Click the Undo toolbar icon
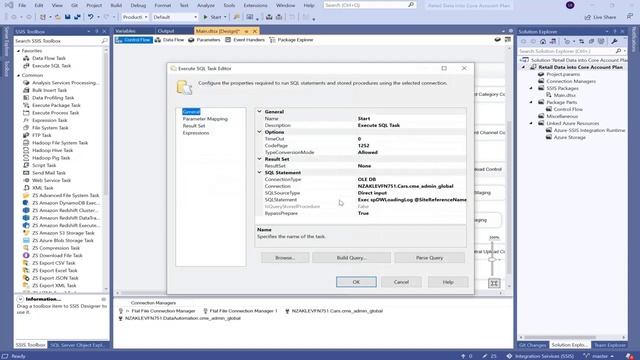640x360 pixels. (x=91, y=17)
